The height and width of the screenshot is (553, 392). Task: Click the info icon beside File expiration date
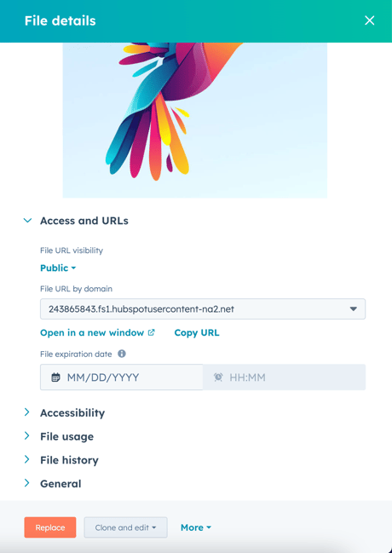click(x=122, y=354)
